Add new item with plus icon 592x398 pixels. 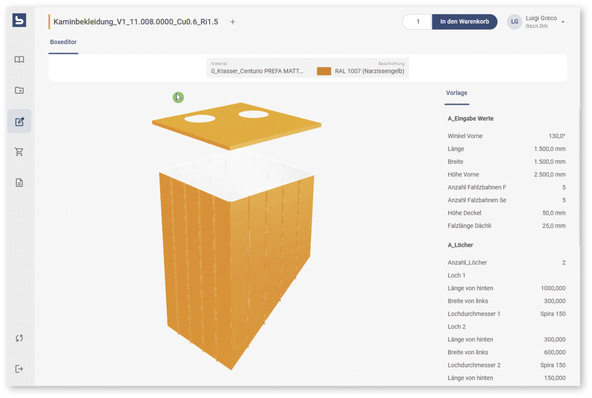[233, 22]
